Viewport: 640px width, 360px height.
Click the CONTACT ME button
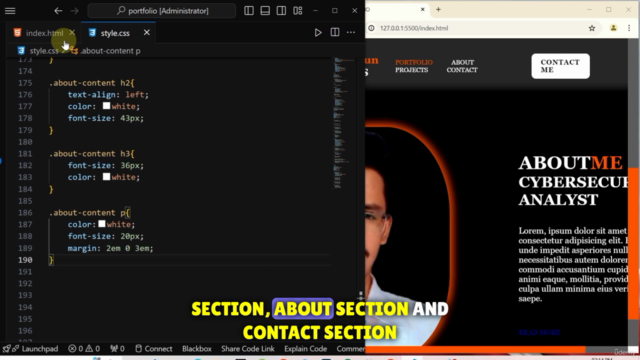(560, 66)
